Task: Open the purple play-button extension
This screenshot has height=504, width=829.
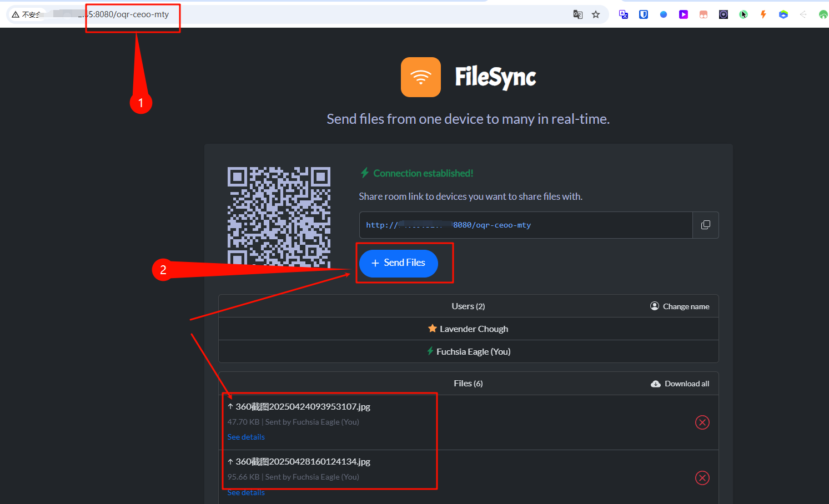Action: (684, 14)
